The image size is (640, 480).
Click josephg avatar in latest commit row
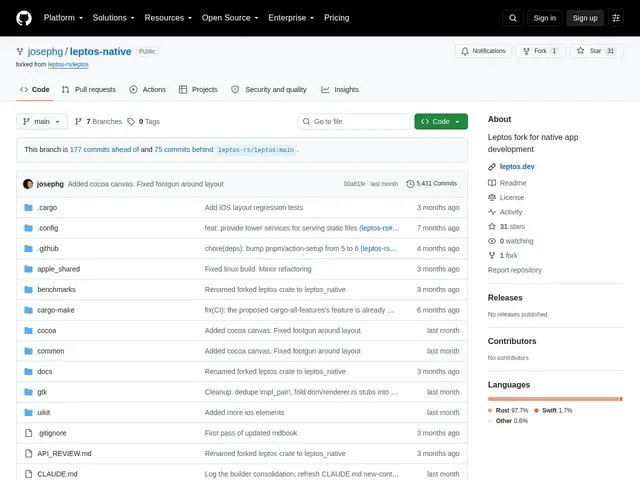(28, 184)
